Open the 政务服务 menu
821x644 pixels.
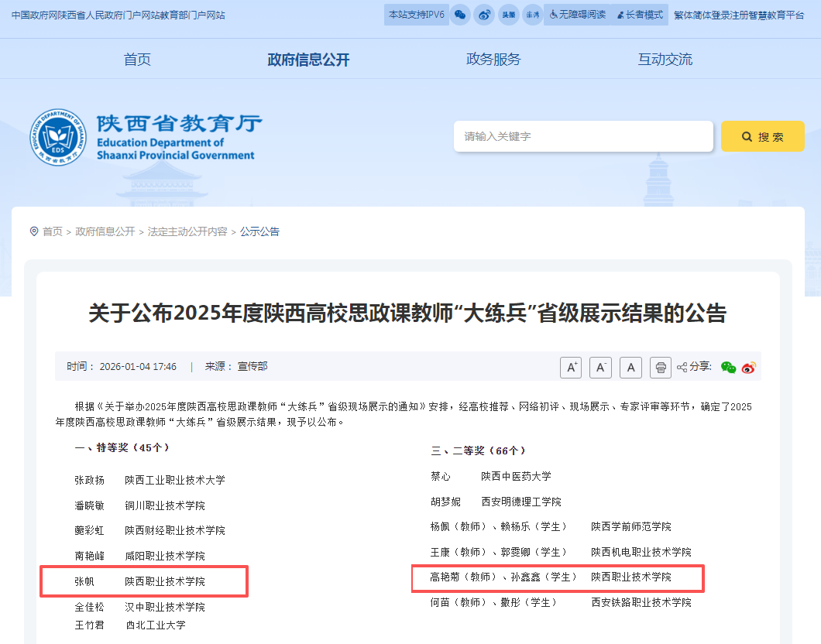pos(494,58)
